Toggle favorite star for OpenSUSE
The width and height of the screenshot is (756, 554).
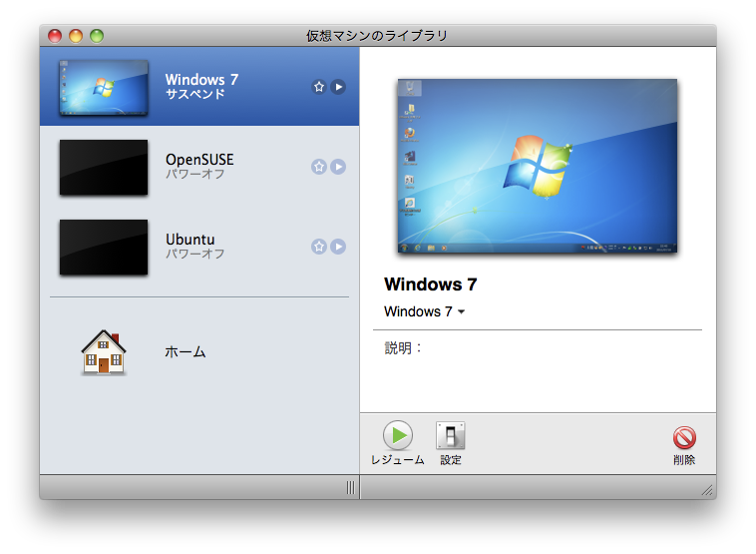pyautogui.click(x=319, y=167)
